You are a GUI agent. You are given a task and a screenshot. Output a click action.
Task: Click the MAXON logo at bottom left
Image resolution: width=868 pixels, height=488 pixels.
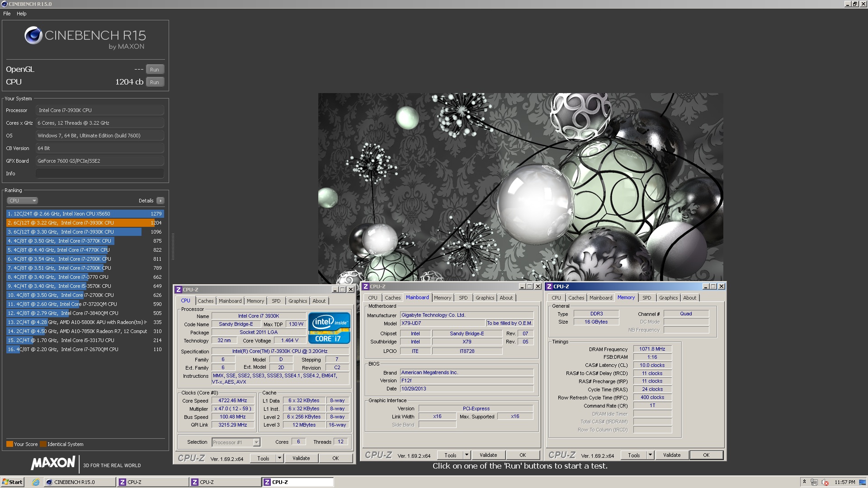[x=53, y=463]
